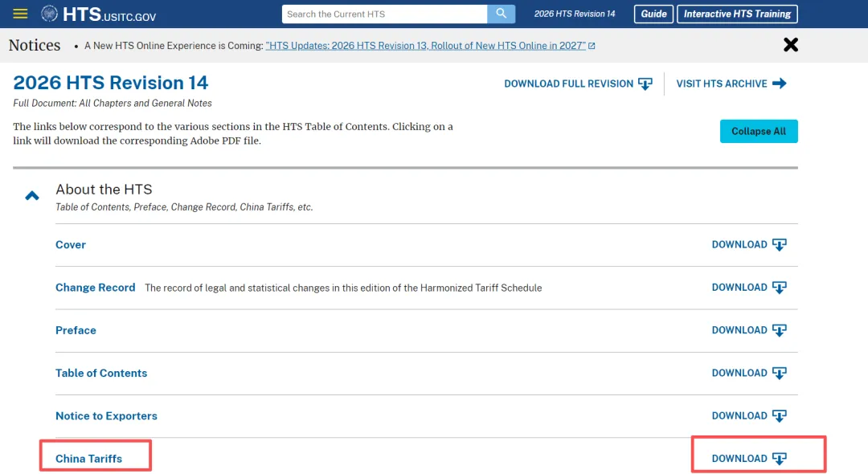This screenshot has height=474, width=868.
Task: Click the DOWNLOAD text for Preface
Action: pos(739,330)
